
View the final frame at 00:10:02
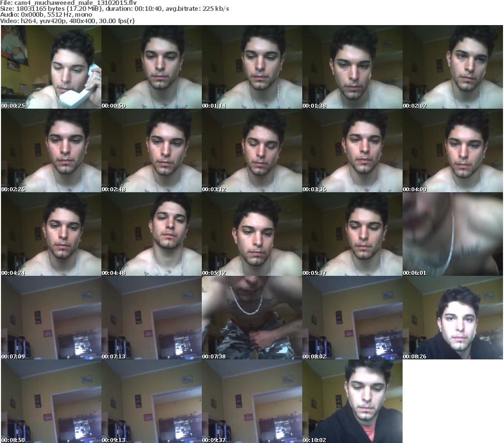(x=352, y=401)
